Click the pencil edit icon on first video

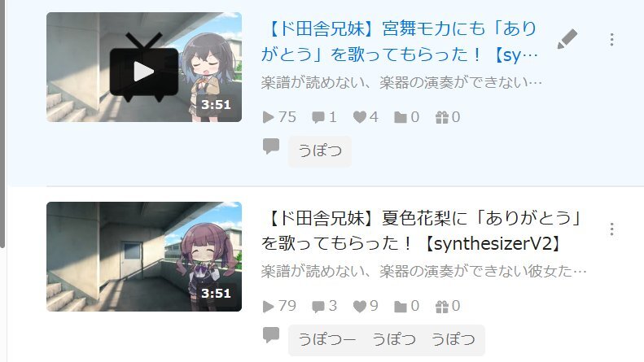click(x=567, y=39)
